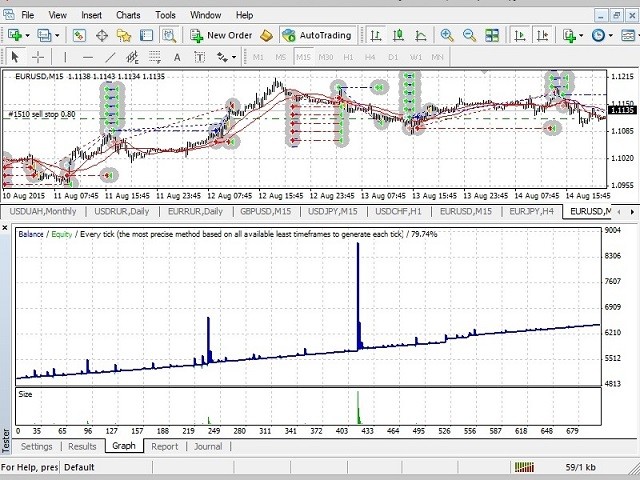Viewport: 640px width, 480px height.
Task: Select the Cursor arrow tool
Action: (15, 57)
